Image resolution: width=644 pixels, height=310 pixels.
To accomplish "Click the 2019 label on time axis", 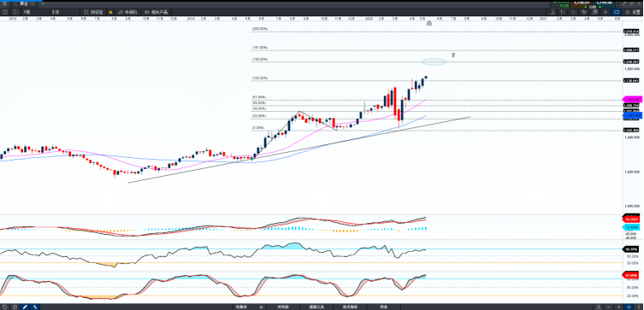I will tap(190, 19).
